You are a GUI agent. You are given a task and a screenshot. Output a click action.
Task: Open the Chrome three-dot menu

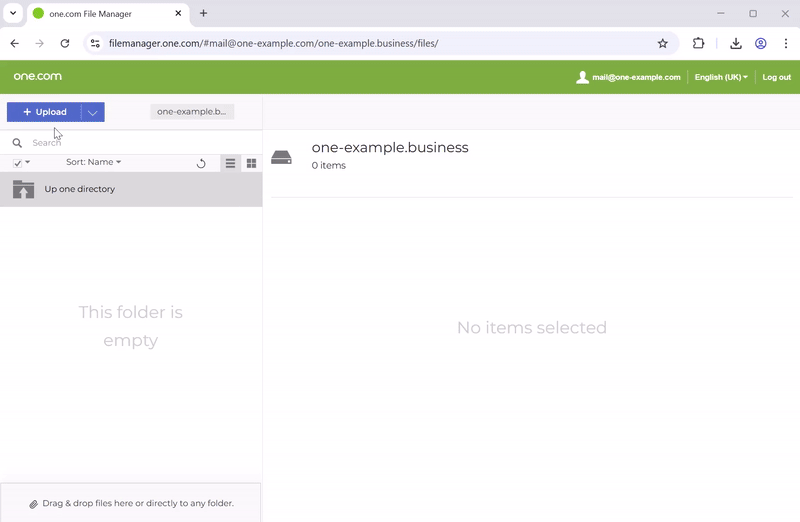click(x=786, y=43)
